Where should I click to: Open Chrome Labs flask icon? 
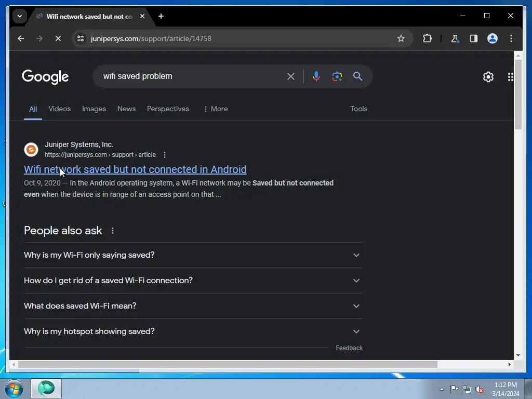(x=455, y=38)
